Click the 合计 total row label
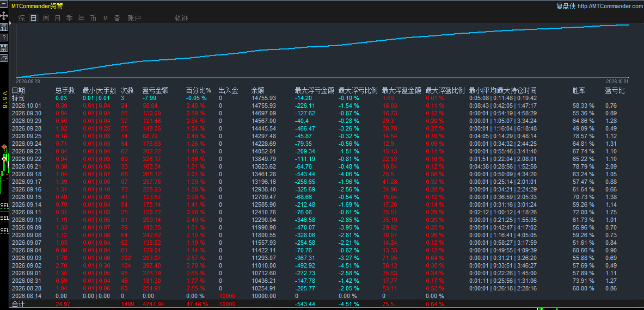This screenshot has width=644, height=310. [19, 304]
